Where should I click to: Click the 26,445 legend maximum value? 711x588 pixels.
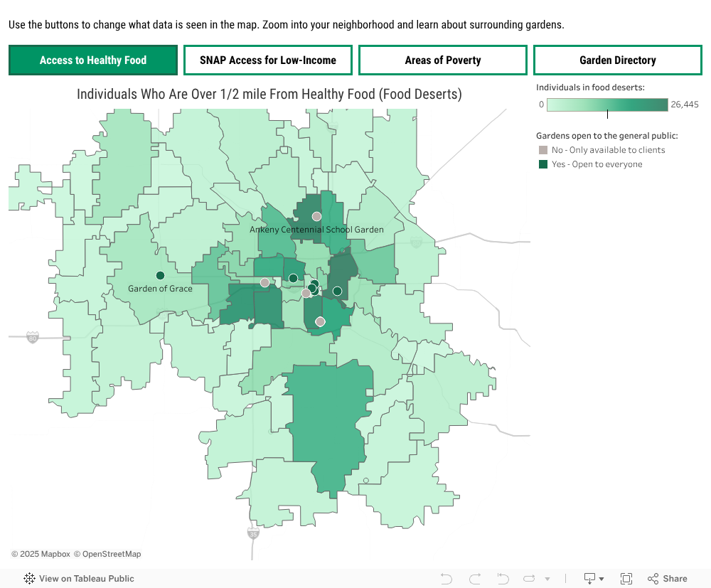tap(685, 105)
